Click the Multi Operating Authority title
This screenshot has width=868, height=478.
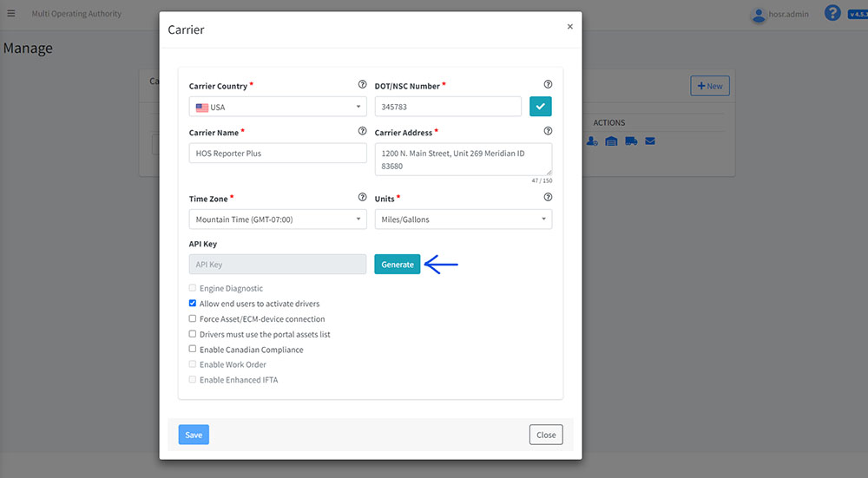[x=76, y=13]
